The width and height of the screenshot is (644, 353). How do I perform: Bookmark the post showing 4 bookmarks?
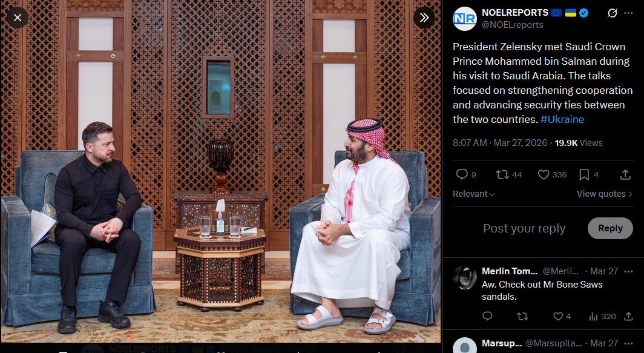coord(588,174)
